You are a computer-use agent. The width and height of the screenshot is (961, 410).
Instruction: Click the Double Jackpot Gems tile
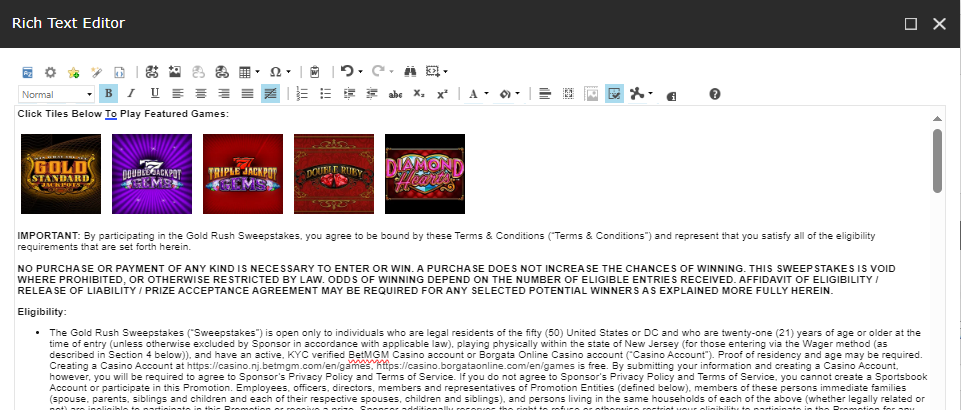pos(152,174)
